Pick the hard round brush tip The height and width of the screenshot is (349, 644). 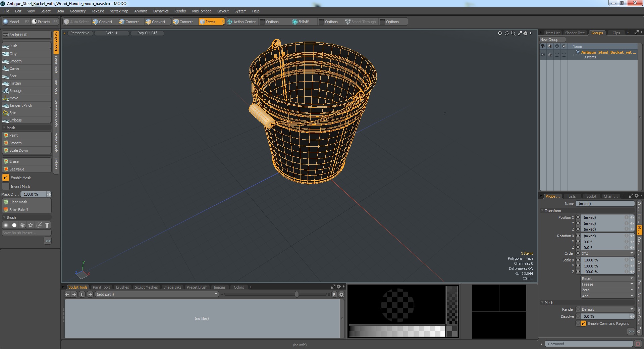tap(14, 225)
